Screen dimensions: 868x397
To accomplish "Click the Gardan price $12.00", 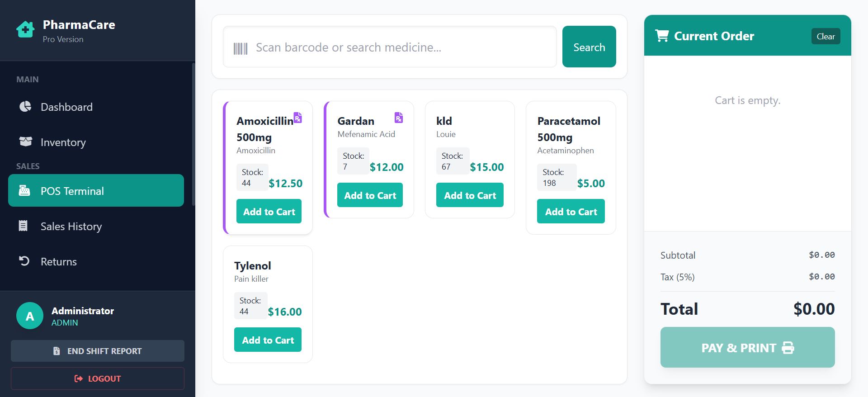I will tap(387, 167).
